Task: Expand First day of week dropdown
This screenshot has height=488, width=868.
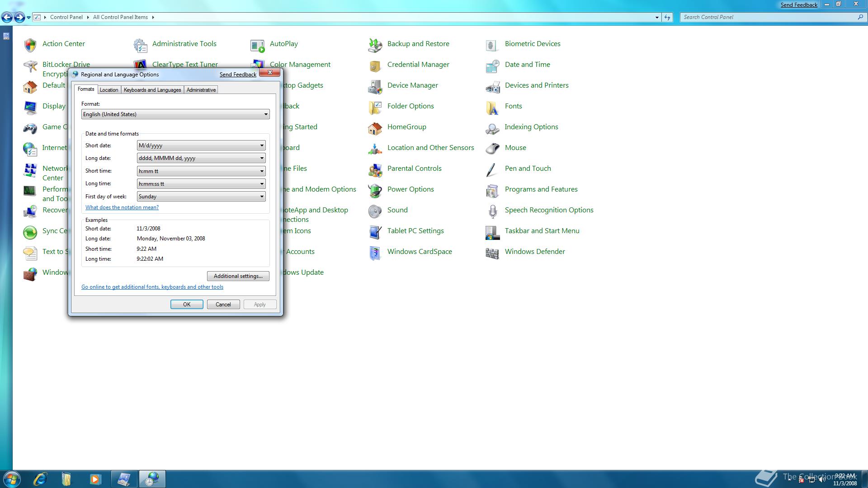Action: click(201, 197)
